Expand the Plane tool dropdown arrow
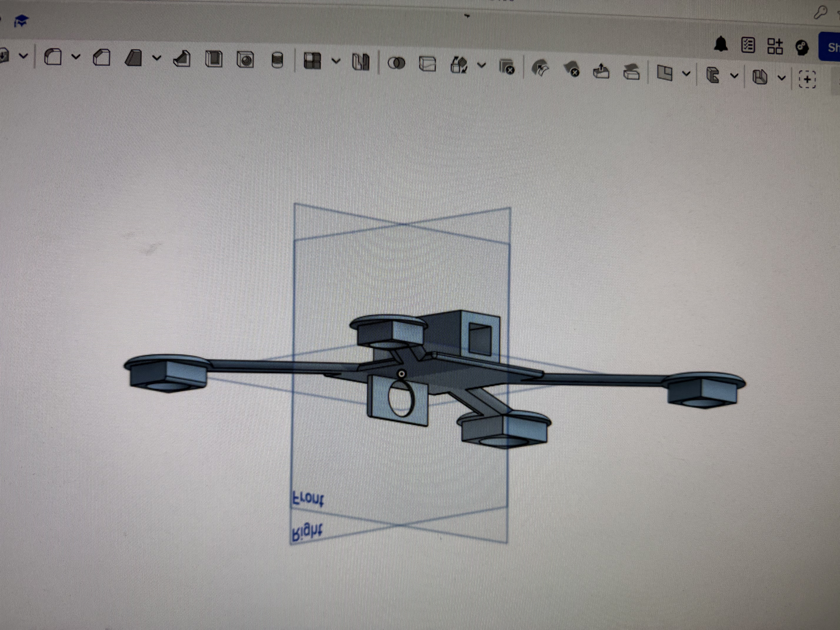 pos(686,74)
